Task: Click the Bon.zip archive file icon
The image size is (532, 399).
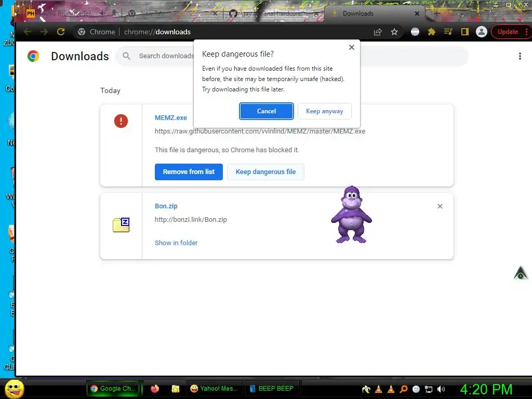Action: tap(121, 224)
